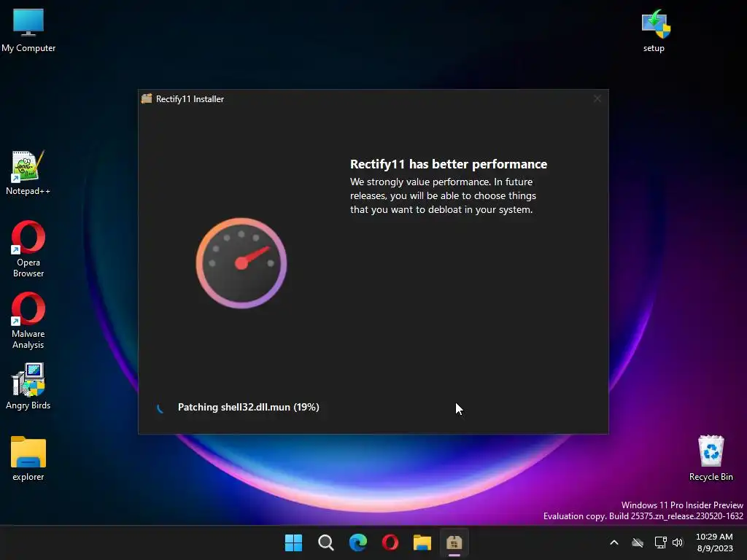
Task: Click the 'We strongly value performance' paragraph
Action: coord(443,195)
